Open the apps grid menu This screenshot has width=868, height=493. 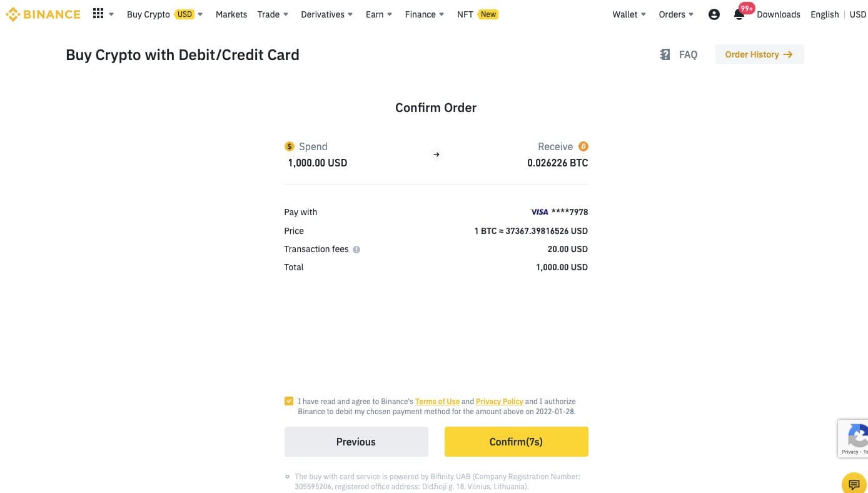pyautogui.click(x=98, y=14)
